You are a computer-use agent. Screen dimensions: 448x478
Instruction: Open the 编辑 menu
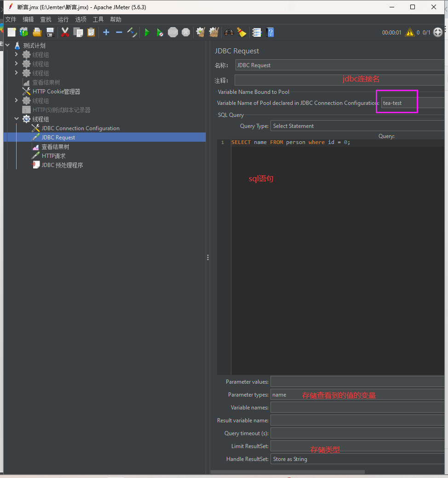click(x=28, y=19)
